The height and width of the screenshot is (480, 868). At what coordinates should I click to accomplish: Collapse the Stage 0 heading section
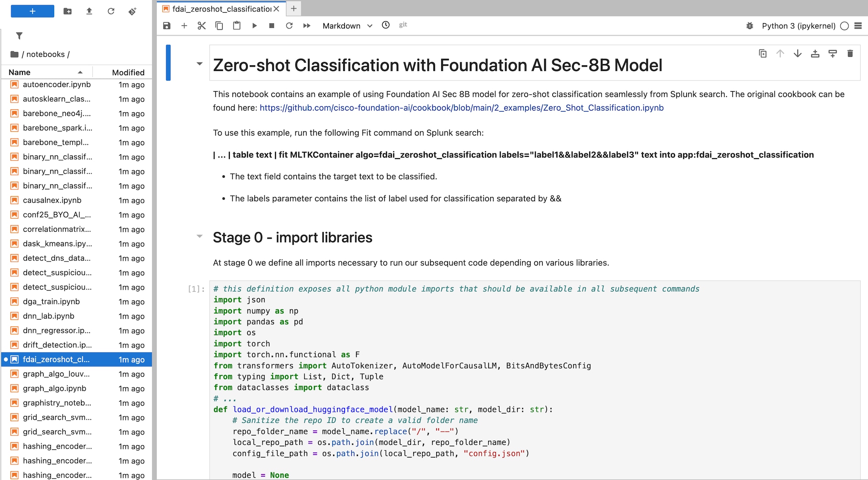pyautogui.click(x=200, y=236)
